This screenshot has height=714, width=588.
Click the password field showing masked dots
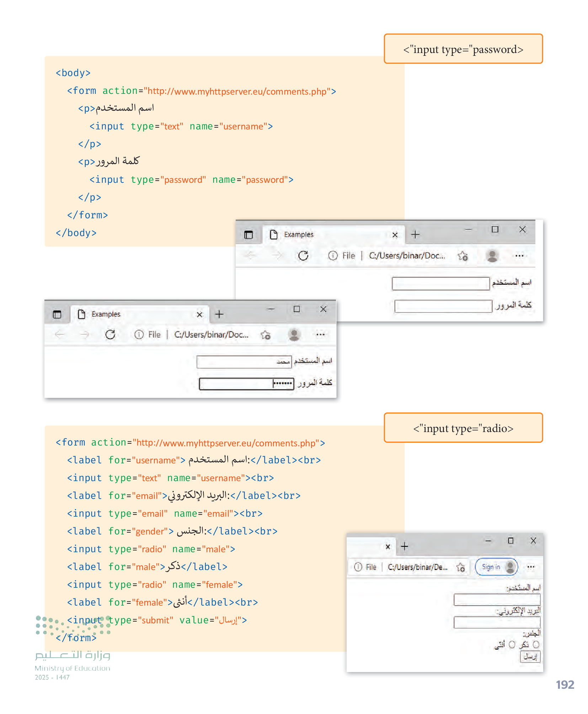(x=246, y=384)
